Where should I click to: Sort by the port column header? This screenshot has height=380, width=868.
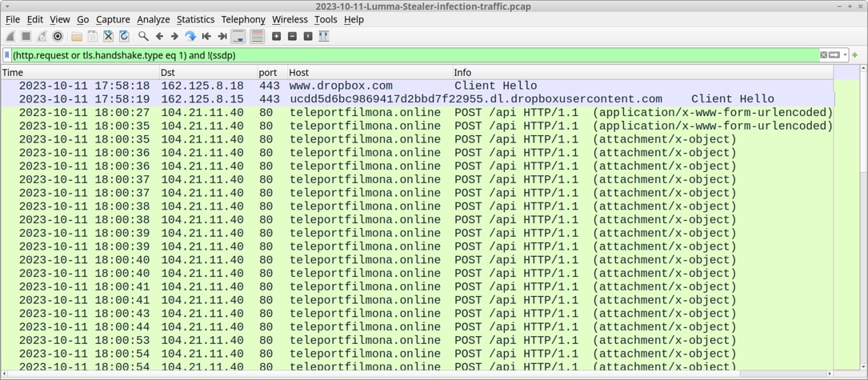point(272,73)
